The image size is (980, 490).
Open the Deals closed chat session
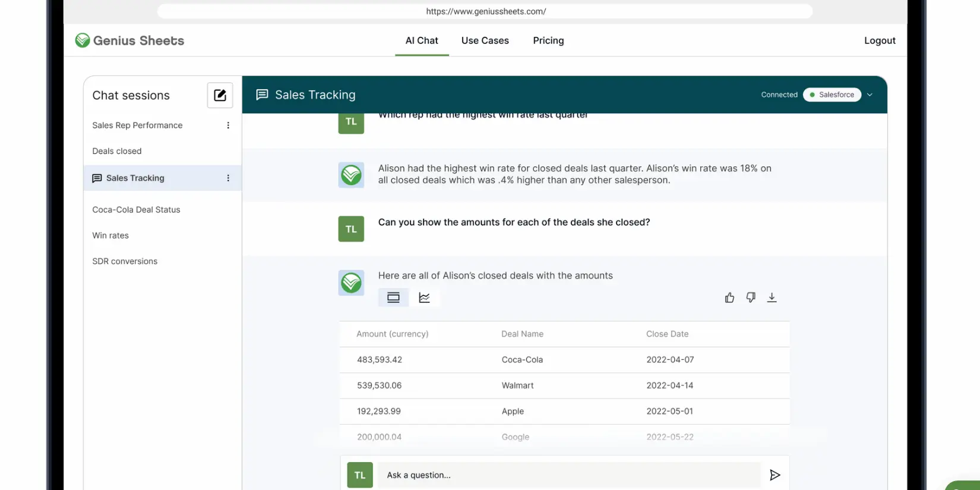[x=117, y=151]
